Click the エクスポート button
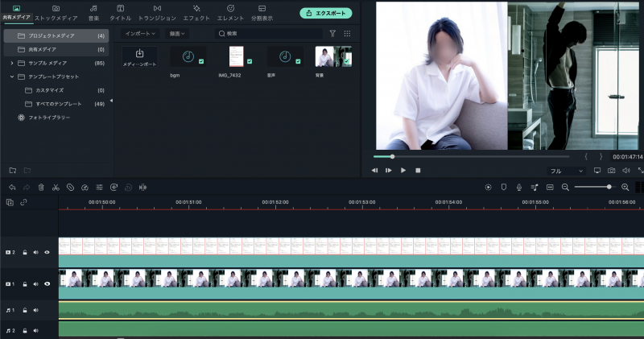This screenshot has height=339, width=644. (x=325, y=13)
